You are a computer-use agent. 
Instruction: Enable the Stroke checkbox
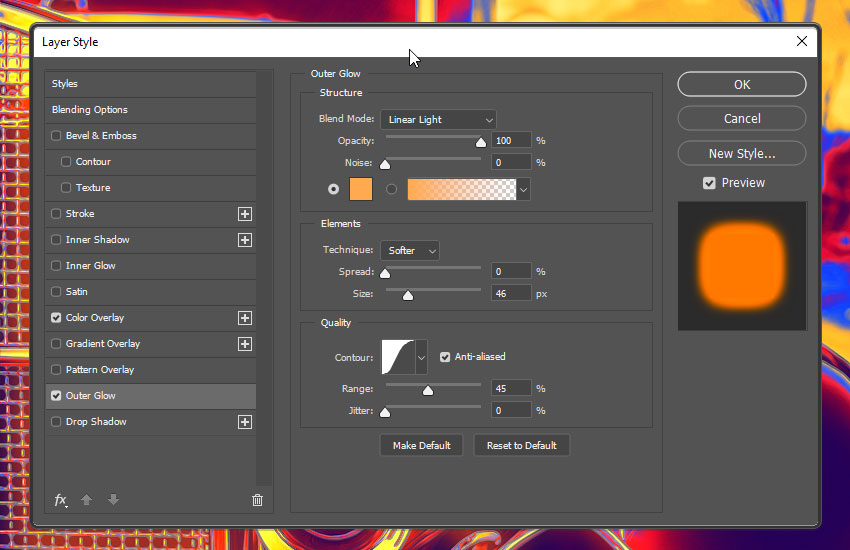click(x=56, y=213)
